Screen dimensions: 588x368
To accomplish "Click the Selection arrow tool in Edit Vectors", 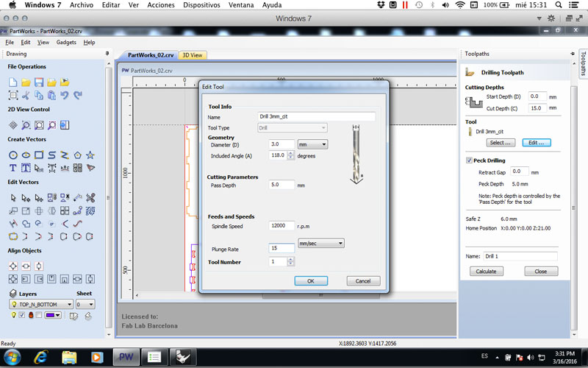I will tap(13, 197).
